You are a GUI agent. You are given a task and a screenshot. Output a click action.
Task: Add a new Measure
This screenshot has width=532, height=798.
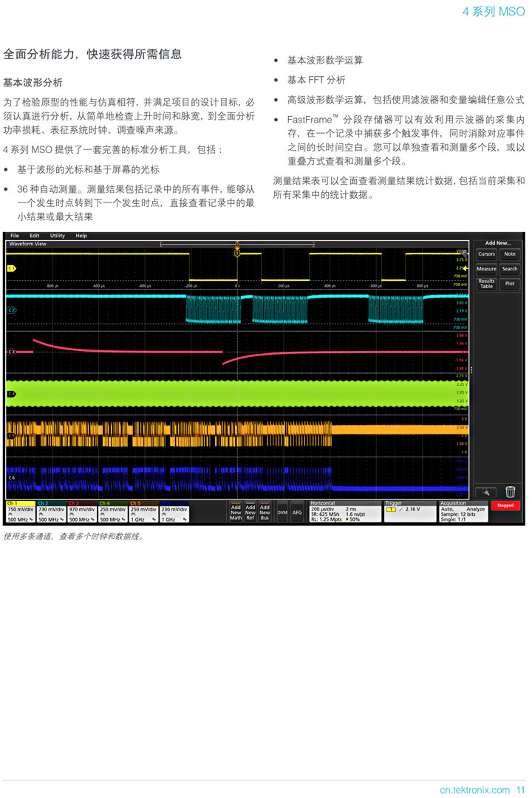[486, 269]
